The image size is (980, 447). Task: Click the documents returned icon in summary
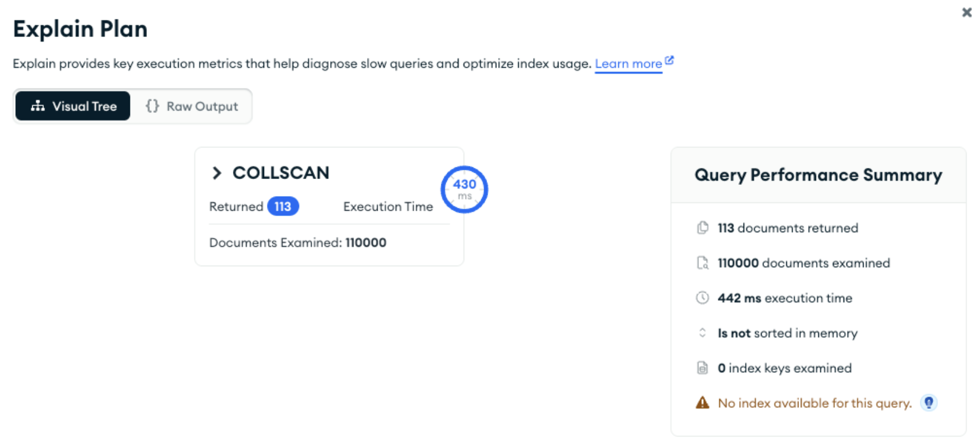click(702, 228)
